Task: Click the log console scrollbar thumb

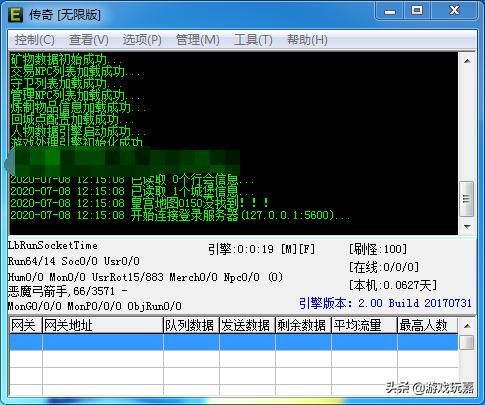Action: click(466, 199)
